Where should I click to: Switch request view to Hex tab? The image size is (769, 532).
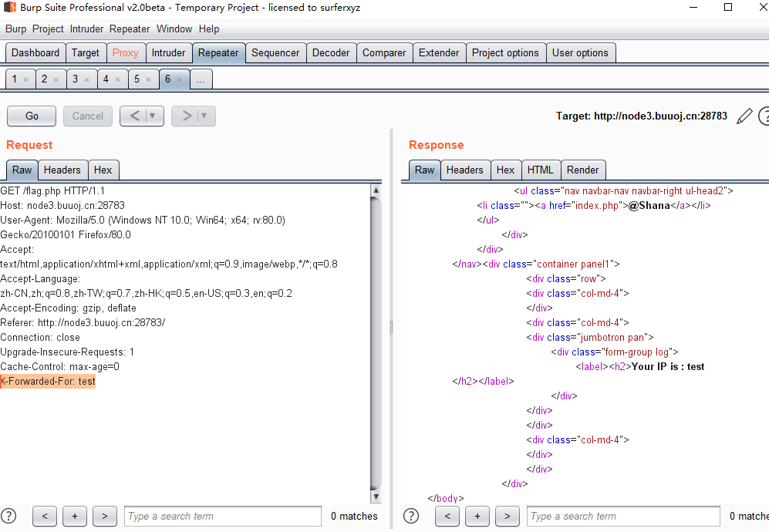click(103, 170)
